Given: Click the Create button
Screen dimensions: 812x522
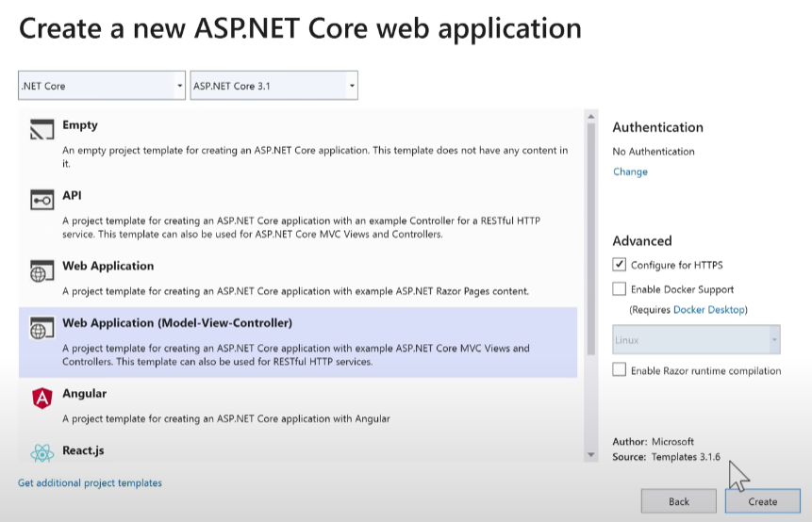Looking at the screenshot, I should click(x=762, y=501).
